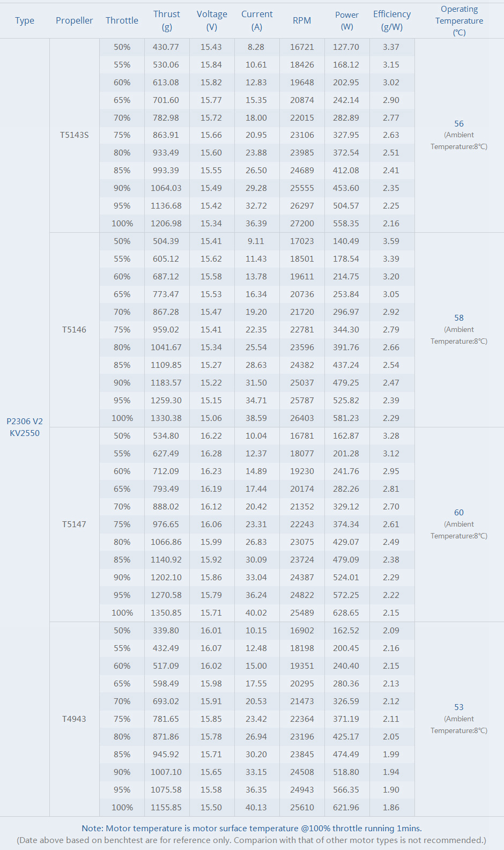Select the 1155.85 thrust cell

(x=166, y=808)
